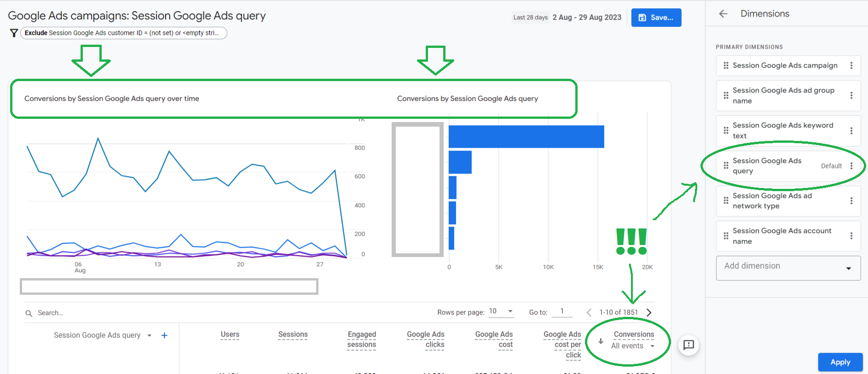This screenshot has height=374, width=868.
Task: Click the Go to page number field
Action: (x=561, y=311)
